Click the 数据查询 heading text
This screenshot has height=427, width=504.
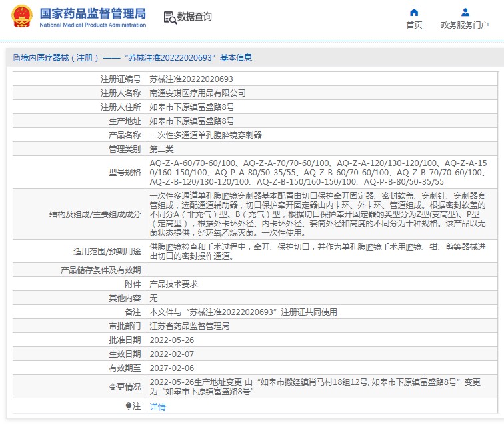point(195,17)
